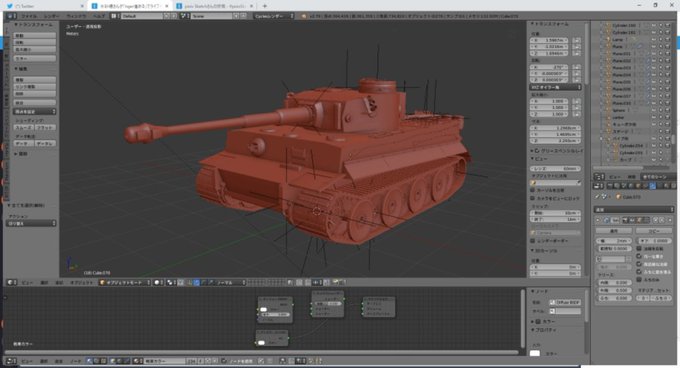680x368 pixels.
Task: Click the 移動 tool button
Action: pos(35,36)
